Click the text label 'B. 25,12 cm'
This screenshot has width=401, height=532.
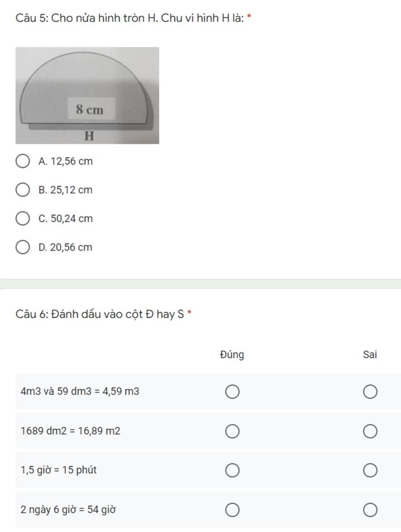click(x=65, y=190)
